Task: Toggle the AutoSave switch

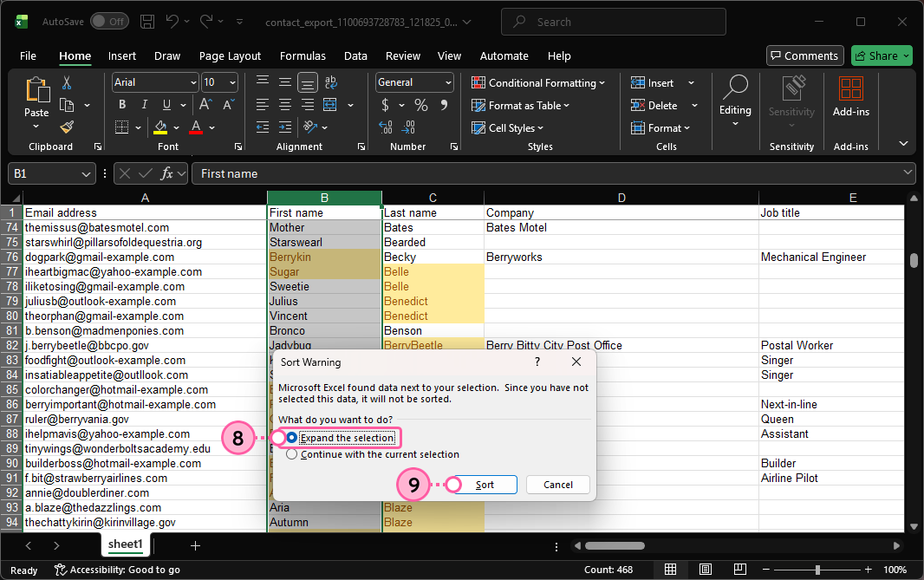Action: click(x=109, y=22)
